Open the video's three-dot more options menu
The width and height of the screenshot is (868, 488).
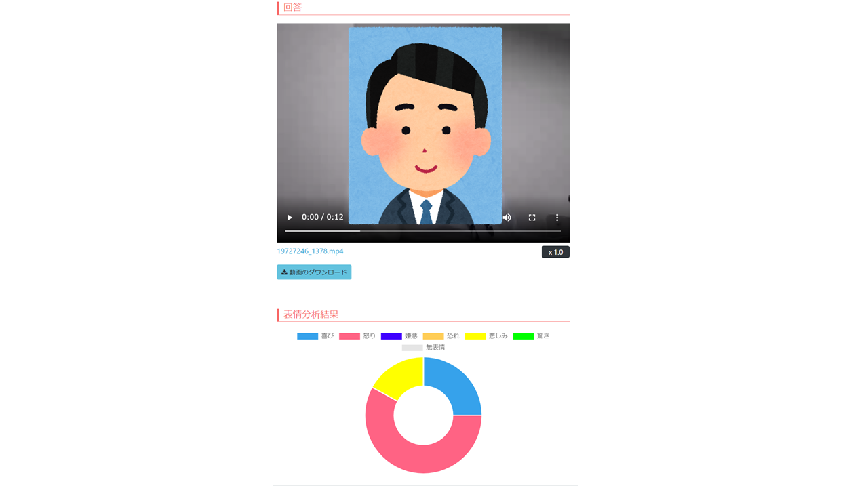click(557, 218)
